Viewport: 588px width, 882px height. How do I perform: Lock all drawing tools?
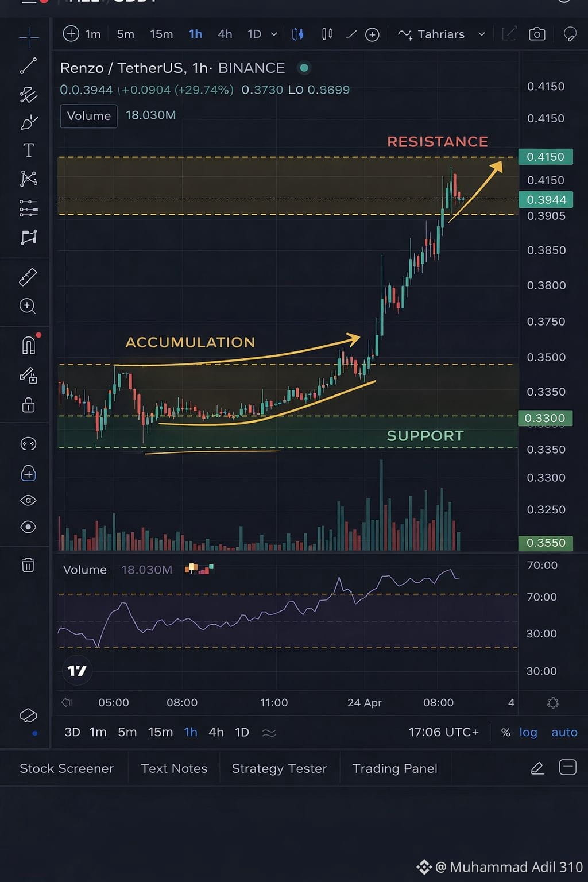[28, 405]
